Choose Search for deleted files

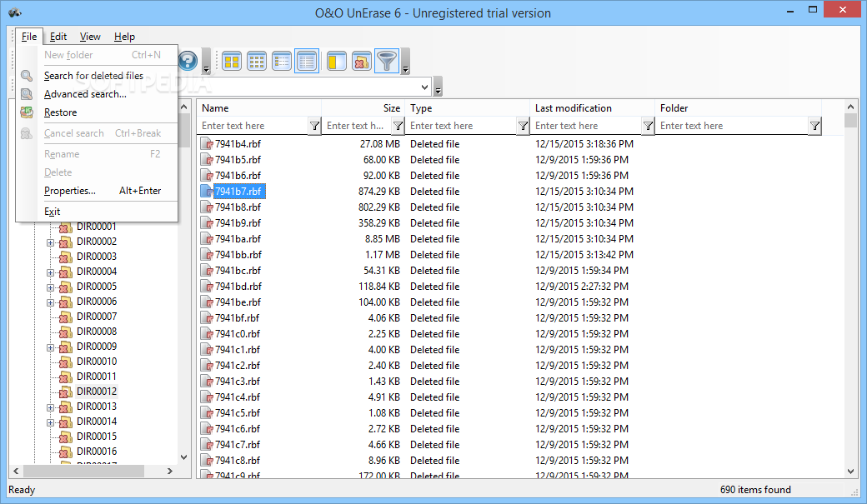click(x=97, y=76)
